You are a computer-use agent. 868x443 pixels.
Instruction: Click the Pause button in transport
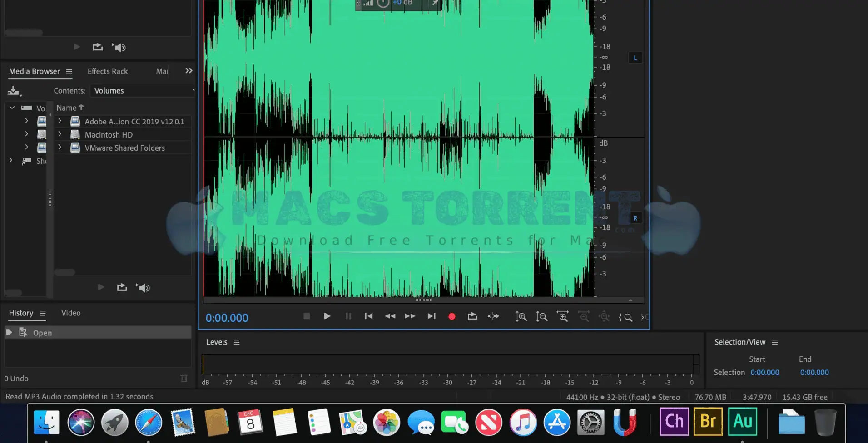[348, 316]
